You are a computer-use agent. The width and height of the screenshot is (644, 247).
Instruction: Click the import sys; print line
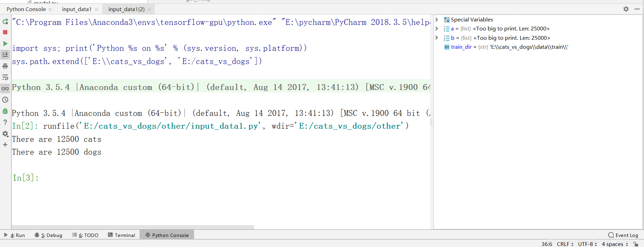click(159, 48)
